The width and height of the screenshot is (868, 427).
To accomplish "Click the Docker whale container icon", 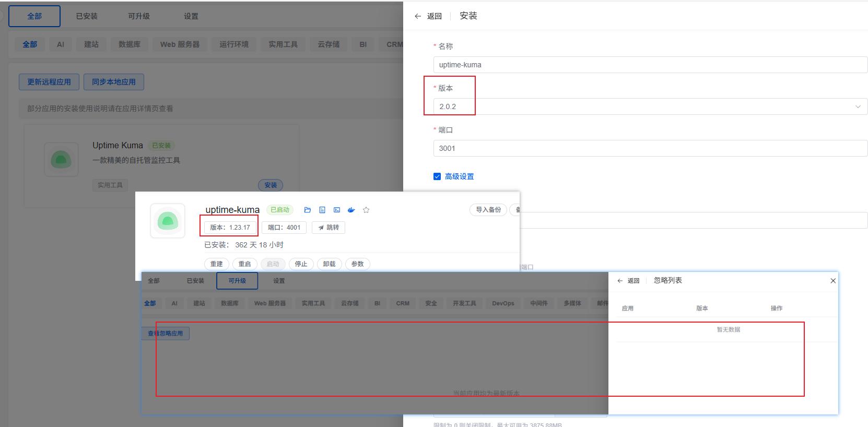I will (351, 210).
